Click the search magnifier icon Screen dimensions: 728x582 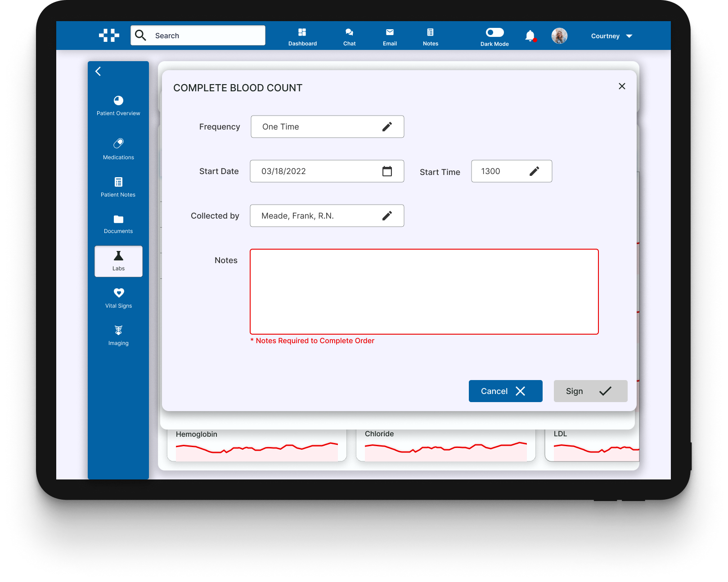(x=141, y=35)
